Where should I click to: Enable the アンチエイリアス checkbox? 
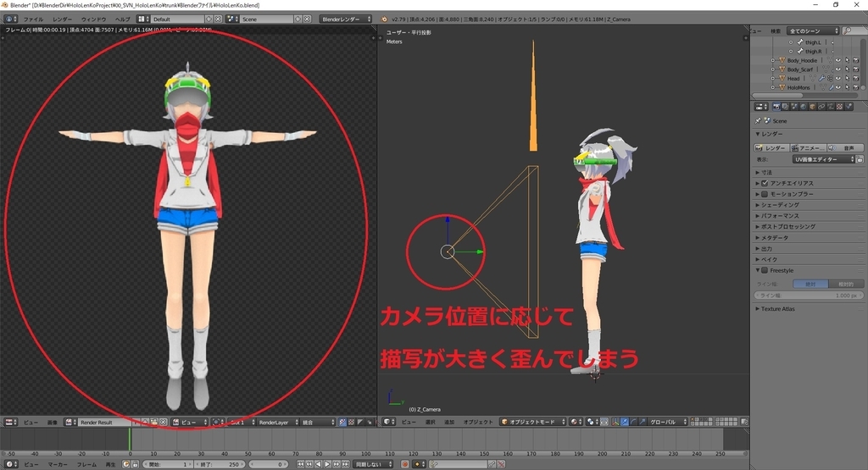point(765,183)
